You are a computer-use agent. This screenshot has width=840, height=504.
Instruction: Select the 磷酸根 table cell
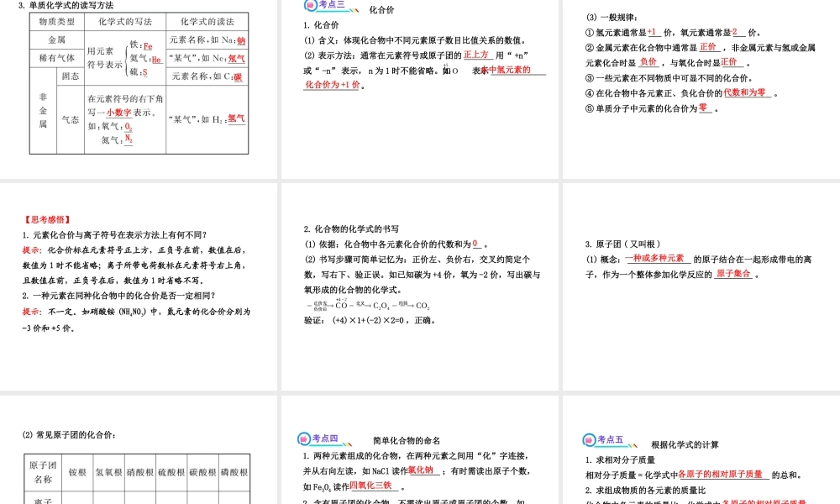coord(234,472)
